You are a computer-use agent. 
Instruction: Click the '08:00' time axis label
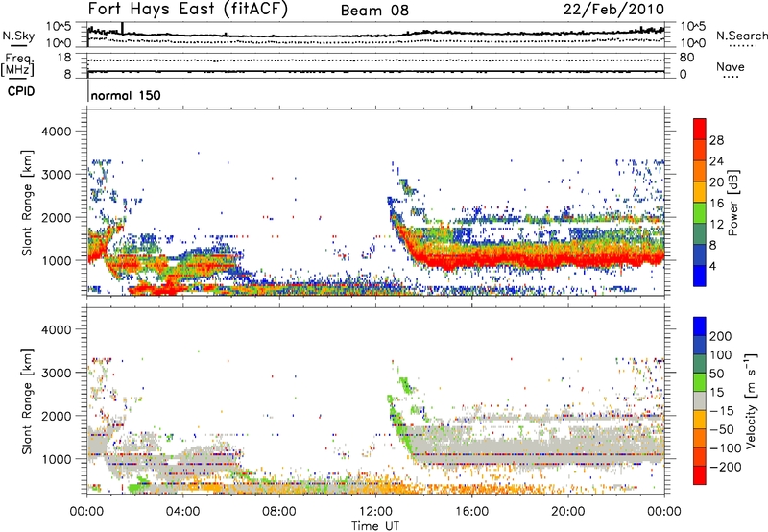(x=279, y=512)
